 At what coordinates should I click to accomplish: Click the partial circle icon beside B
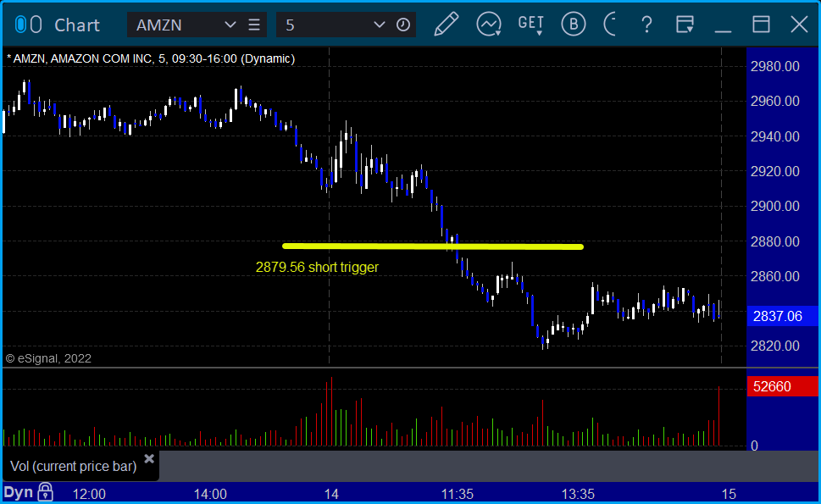610,25
